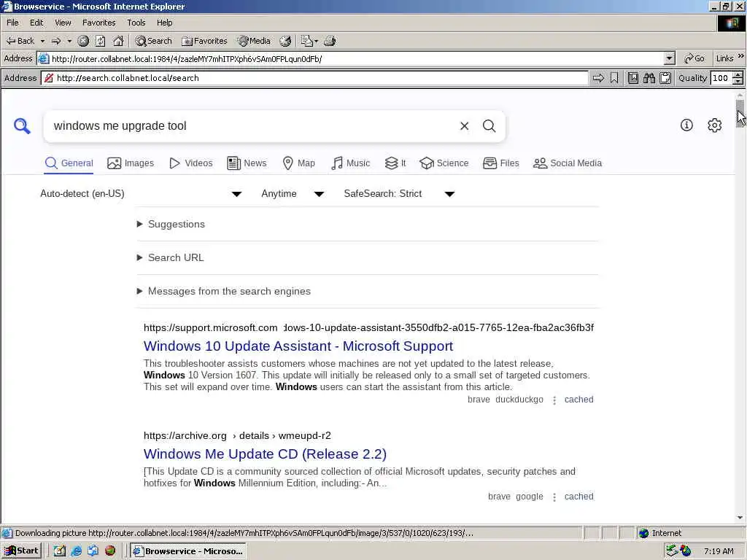Open the History toolbar icon
The height and width of the screenshot is (560, 747).
point(285,41)
